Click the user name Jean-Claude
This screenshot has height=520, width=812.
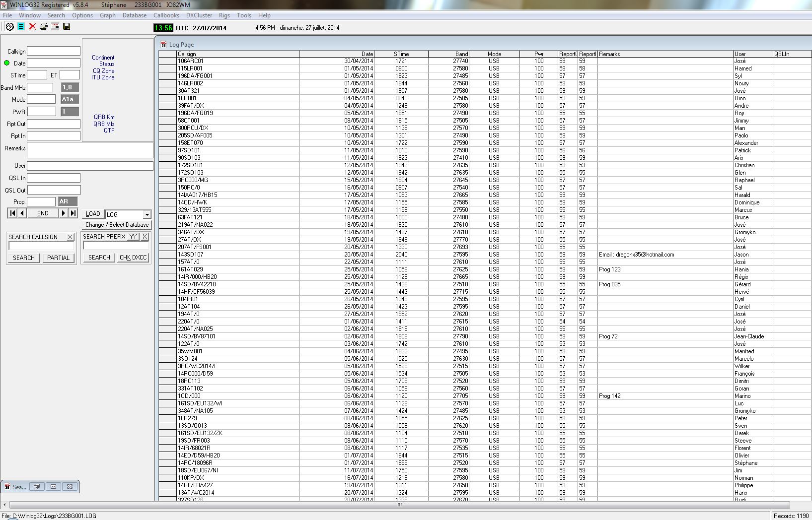point(749,336)
